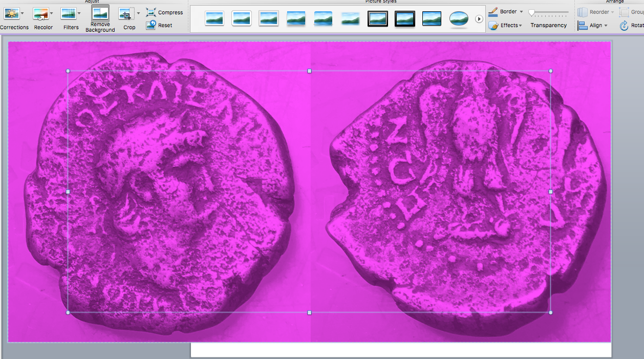Click the Rotate icon
This screenshot has height=359, width=644.
pyautogui.click(x=624, y=25)
